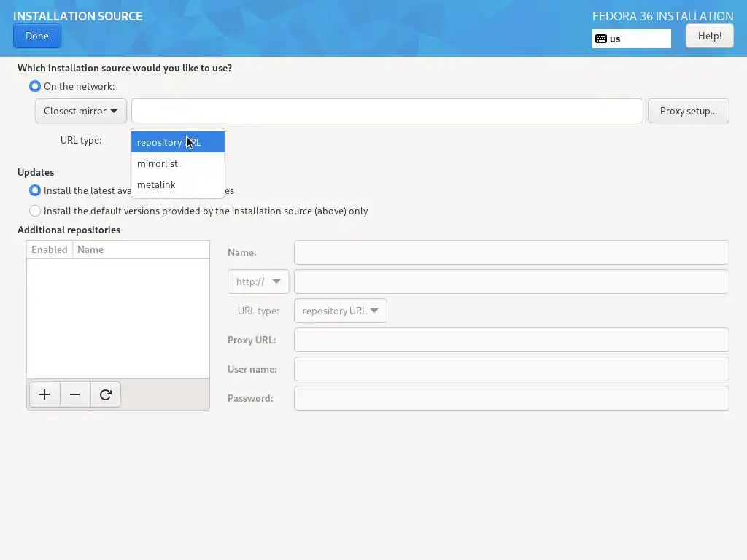747x560 pixels.
Task: Choose repository URL from the list
Action: tap(178, 142)
